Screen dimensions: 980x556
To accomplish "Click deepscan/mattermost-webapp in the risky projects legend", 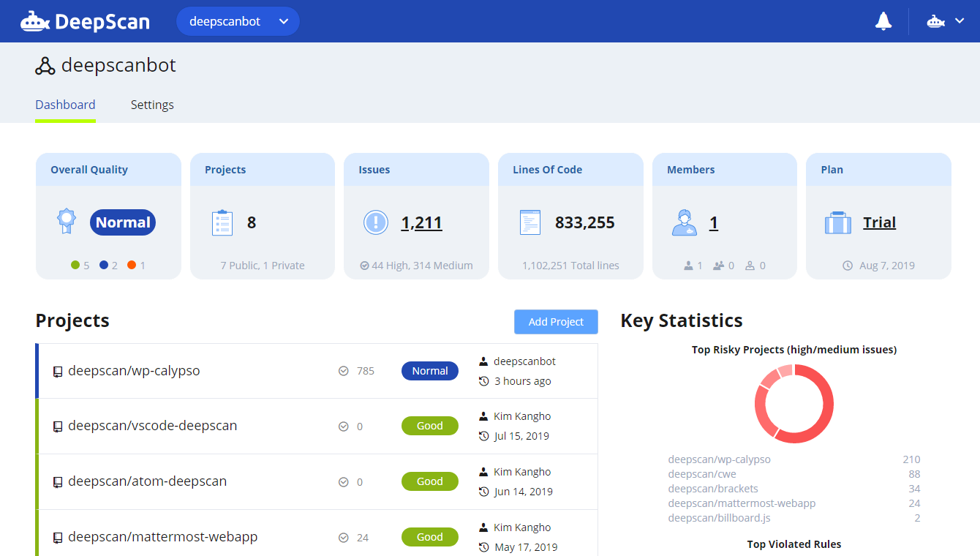I will 742,503.
